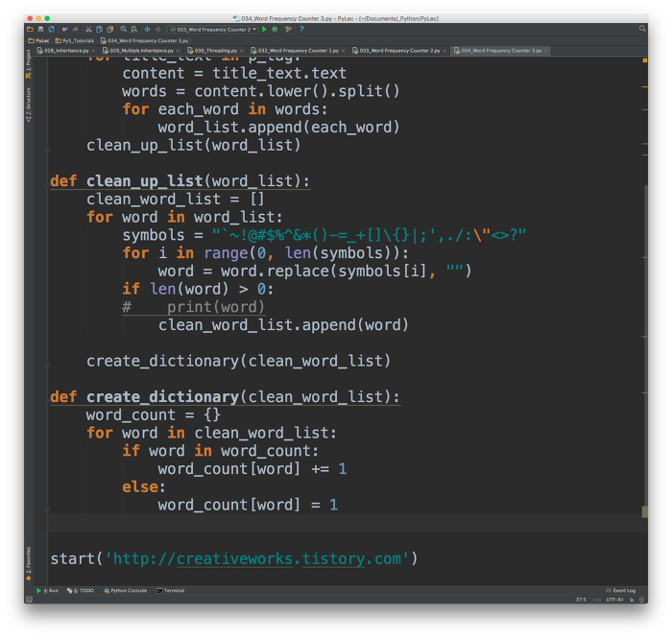Click fold end marker beside create_dictionary(clean_word_list) call
Image resolution: width=672 pixels, height=638 pixels.
click(x=48, y=365)
